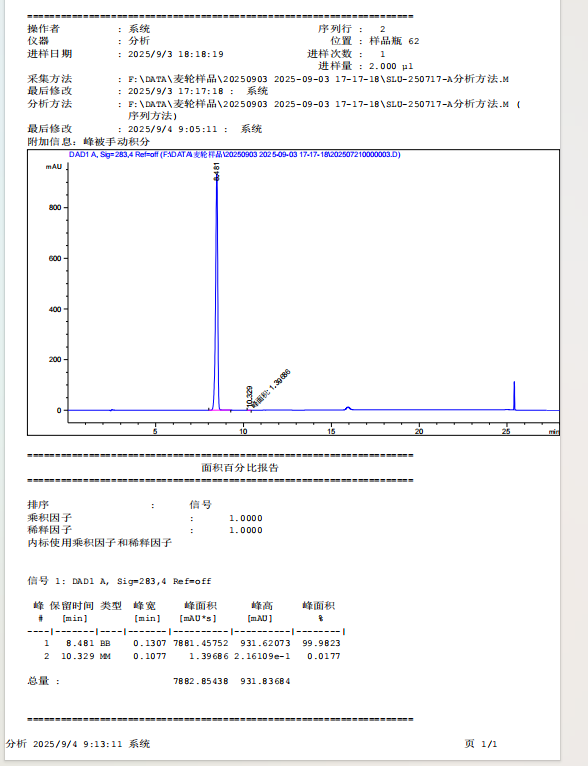Click the main peak label 8.481 at top
Screen dimensions: 588x766
pyautogui.click(x=217, y=171)
